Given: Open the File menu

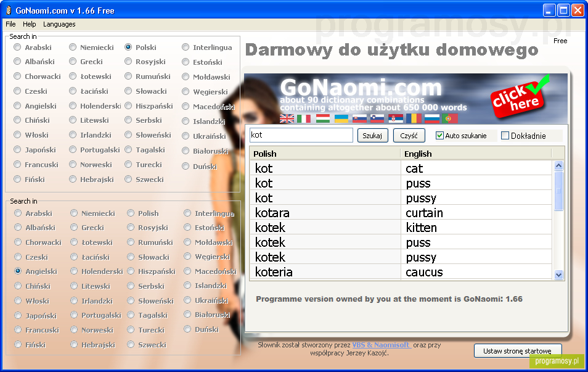Looking at the screenshot, I should [x=10, y=24].
